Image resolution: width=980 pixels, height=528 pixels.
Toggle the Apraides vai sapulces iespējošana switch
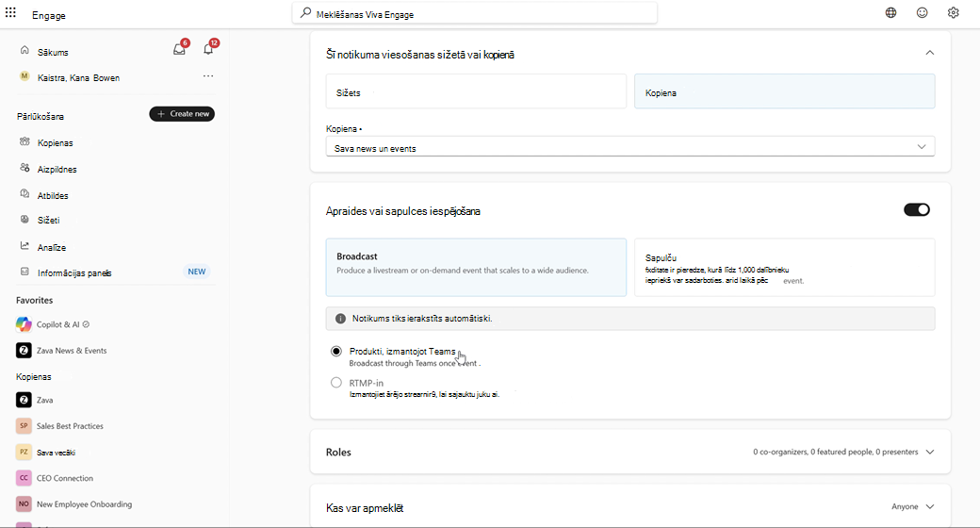tap(917, 209)
